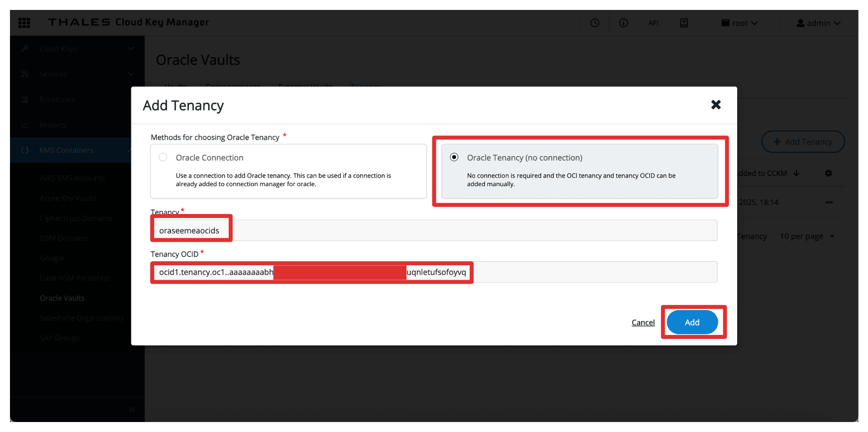The width and height of the screenshot is (868, 432).
Task: Click the Schedules calendar icon
Action: pos(25,99)
